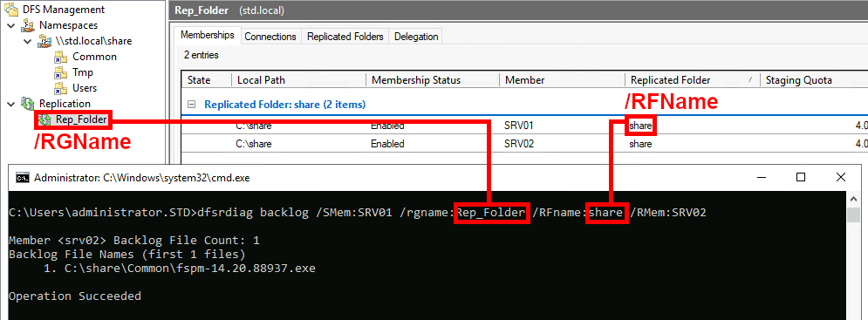
Task: Collapse the Replicated Folder: share group
Action: coord(192,104)
